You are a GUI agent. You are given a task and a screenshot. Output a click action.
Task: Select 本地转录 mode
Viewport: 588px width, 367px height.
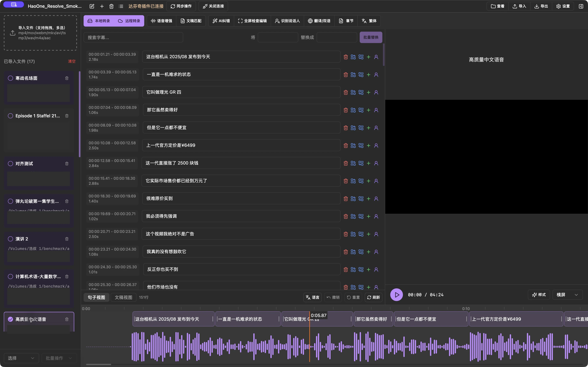click(x=99, y=21)
